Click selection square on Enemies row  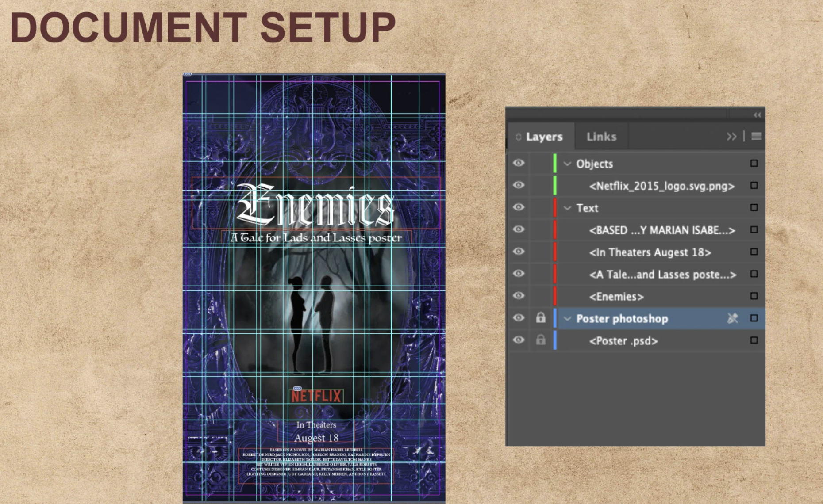click(754, 296)
